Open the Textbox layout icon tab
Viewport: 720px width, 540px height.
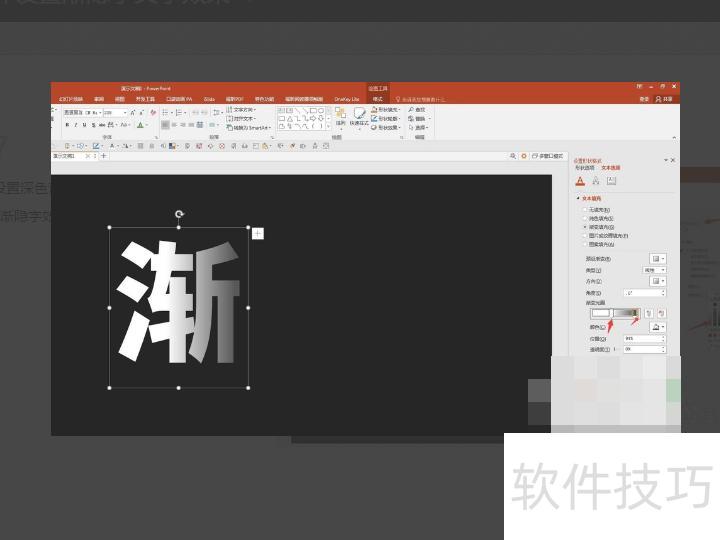pyautogui.click(x=611, y=181)
